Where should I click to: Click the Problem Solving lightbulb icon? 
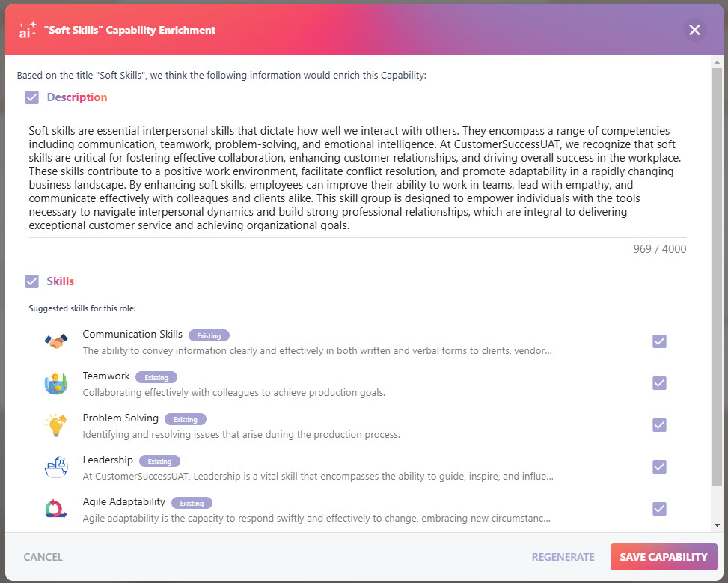[x=55, y=425]
